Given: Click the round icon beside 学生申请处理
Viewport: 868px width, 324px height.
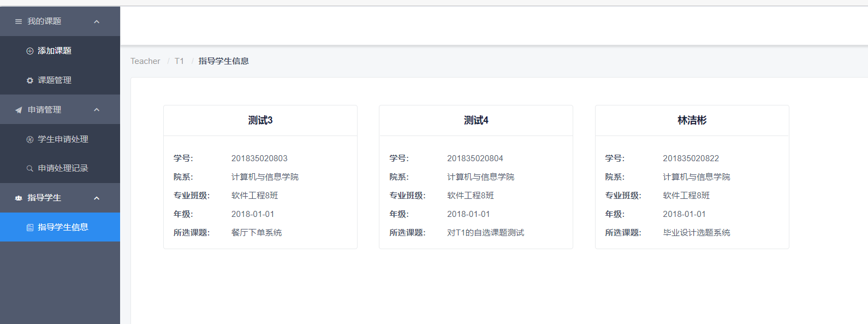Looking at the screenshot, I should pyautogui.click(x=30, y=139).
